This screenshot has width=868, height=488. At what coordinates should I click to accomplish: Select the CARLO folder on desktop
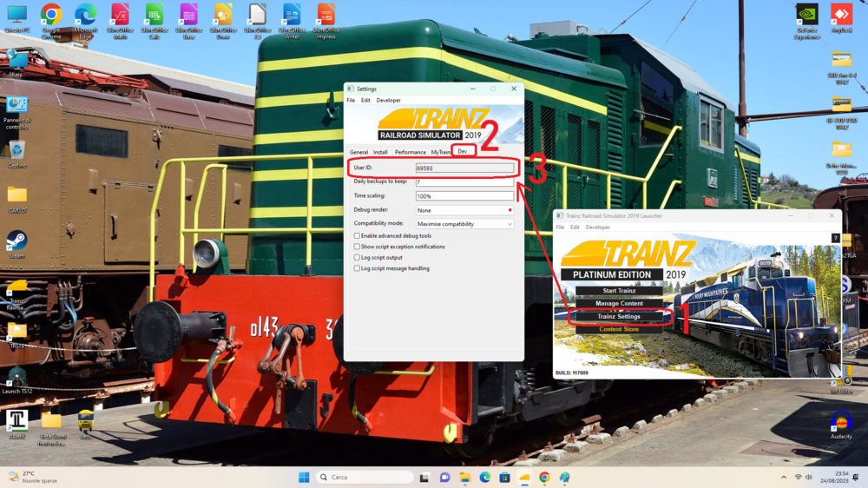pos(16,200)
